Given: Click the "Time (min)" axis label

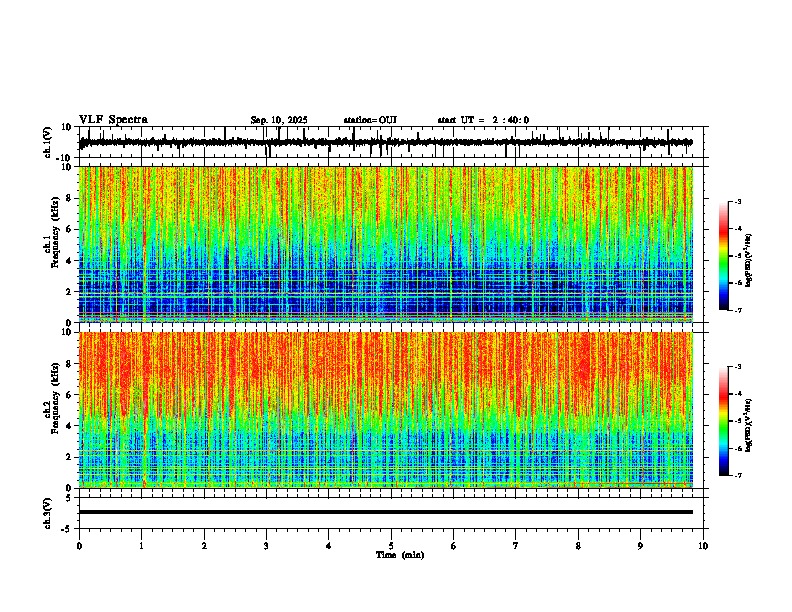Looking at the screenshot, I should click(400, 555).
